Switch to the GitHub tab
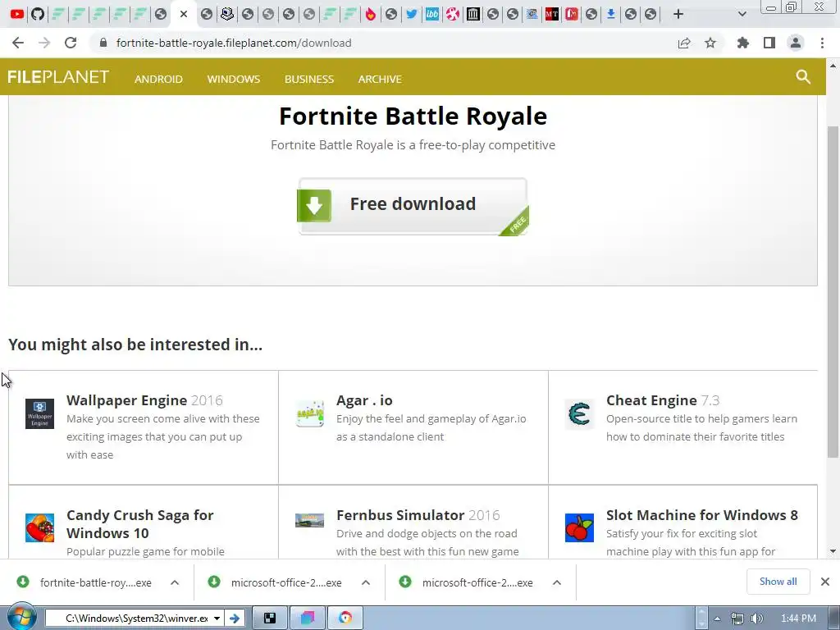The image size is (840, 630). [38, 14]
